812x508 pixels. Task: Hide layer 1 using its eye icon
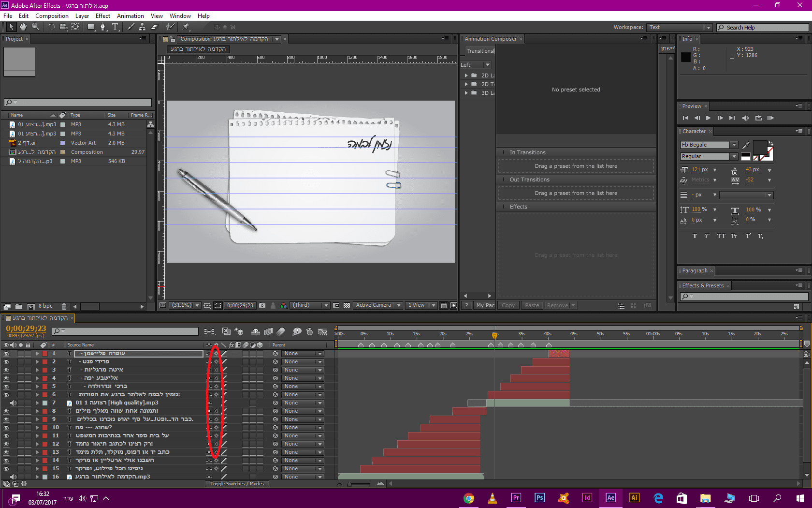coord(6,354)
